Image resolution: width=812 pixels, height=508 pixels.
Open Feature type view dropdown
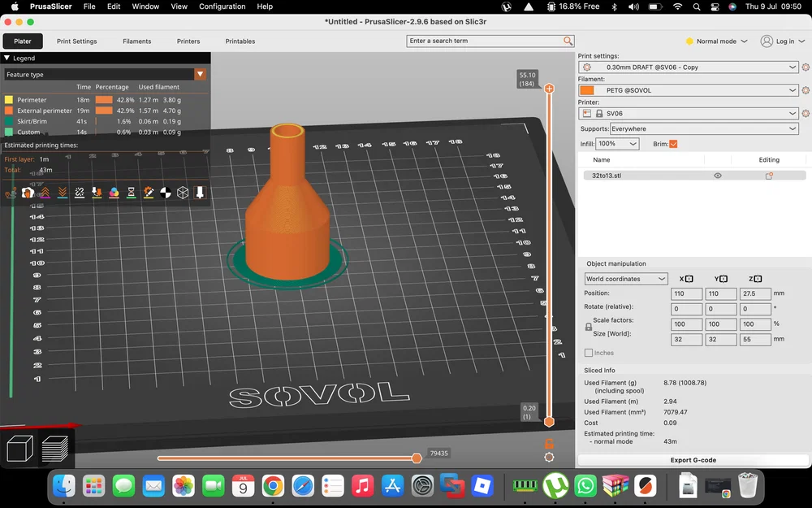[105, 74]
